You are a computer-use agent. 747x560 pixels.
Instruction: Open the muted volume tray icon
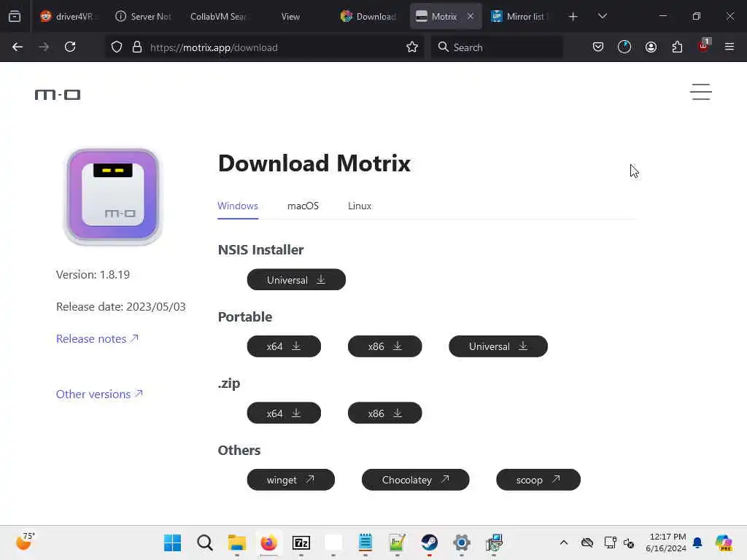click(x=629, y=542)
